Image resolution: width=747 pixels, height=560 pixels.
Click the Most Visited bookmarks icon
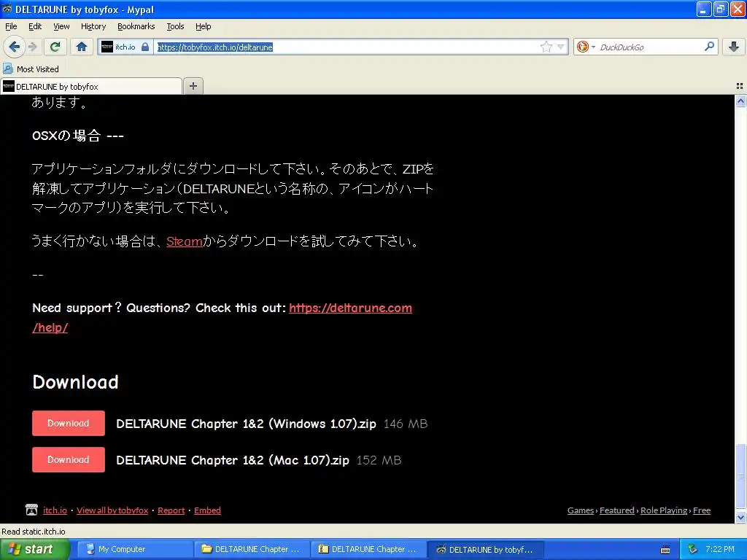[x=8, y=69]
